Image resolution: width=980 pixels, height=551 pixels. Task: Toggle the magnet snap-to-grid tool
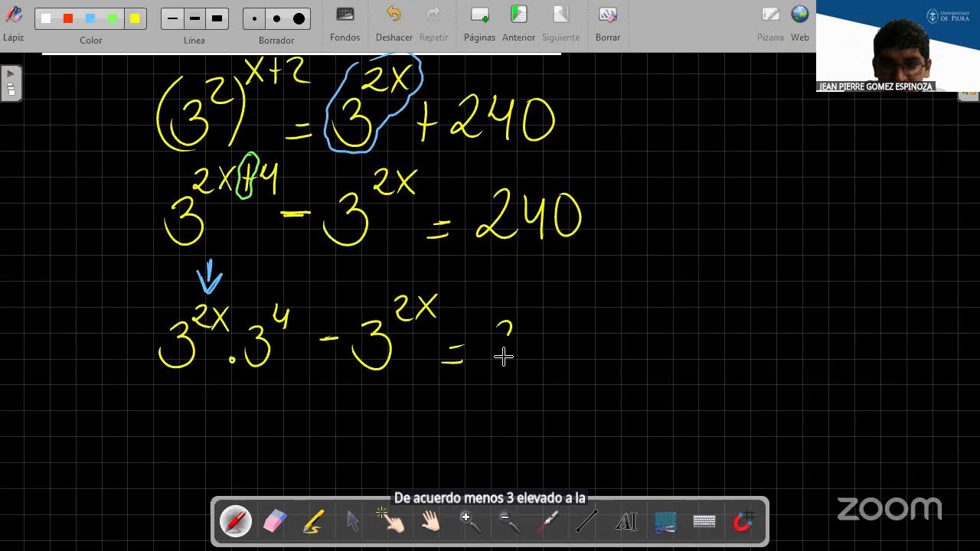coord(743,521)
